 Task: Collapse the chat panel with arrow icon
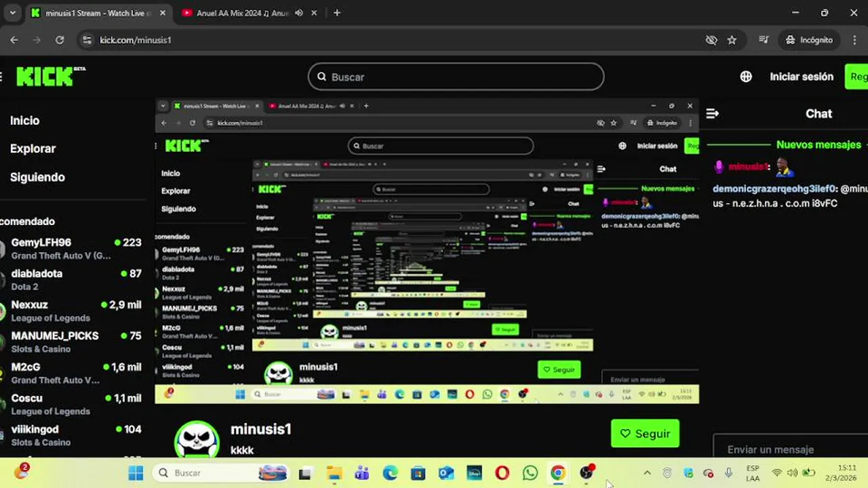coord(712,114)
